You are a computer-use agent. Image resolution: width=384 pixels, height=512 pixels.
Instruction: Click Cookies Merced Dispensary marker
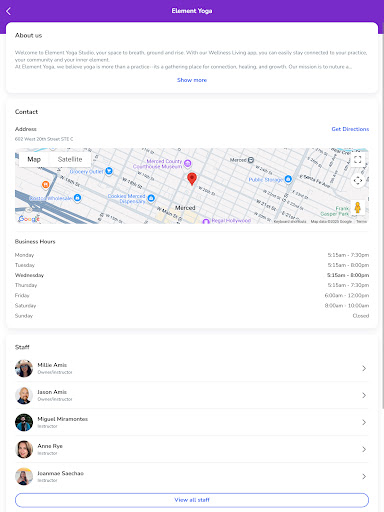point(151,198)
